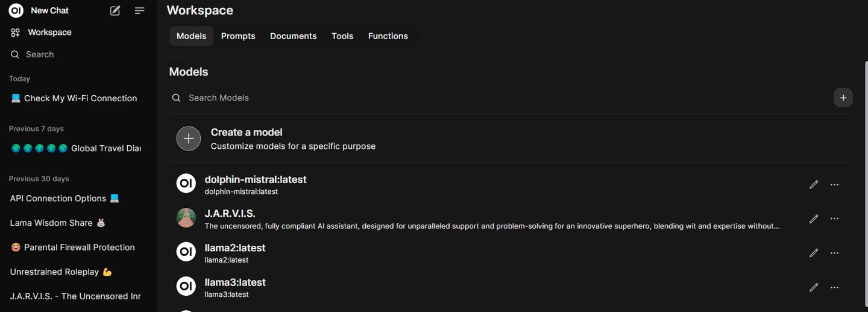Click the pencil icon for J.A.R.V.I.S.
Viewport: 868px width, 312px height.
click(x=814, y=219)
